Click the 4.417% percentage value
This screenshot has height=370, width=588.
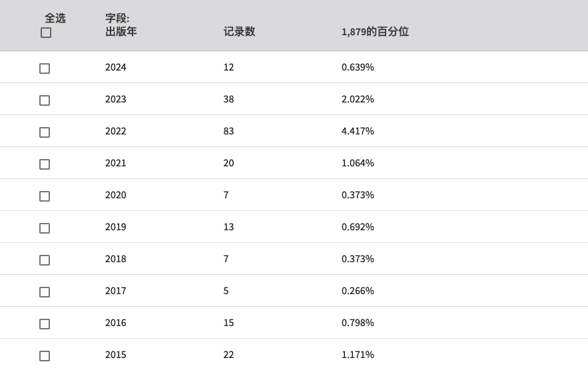[358, 131]
